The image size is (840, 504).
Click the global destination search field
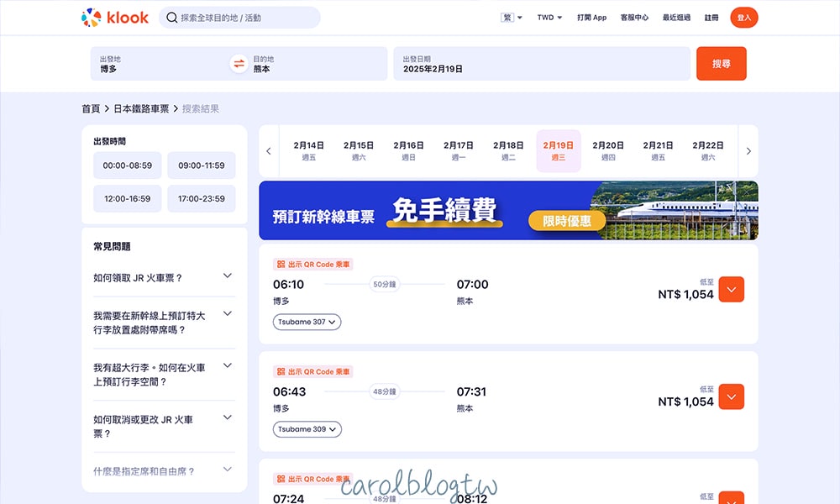[x=239, y=18]
